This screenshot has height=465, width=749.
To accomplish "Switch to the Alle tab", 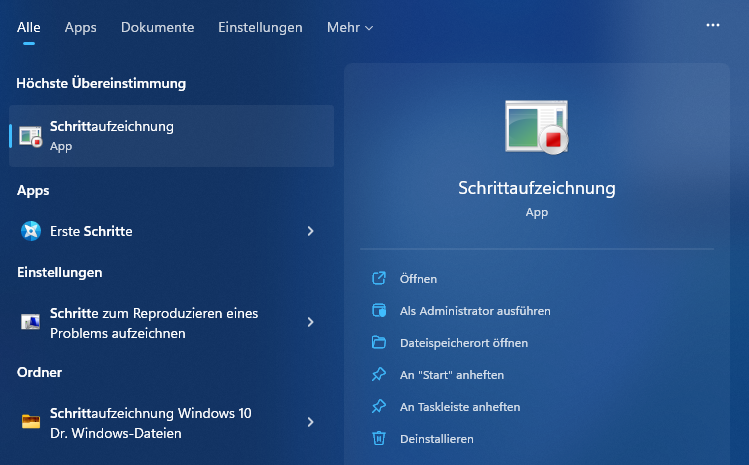I will pyautogui.click(x=29, y=28).
